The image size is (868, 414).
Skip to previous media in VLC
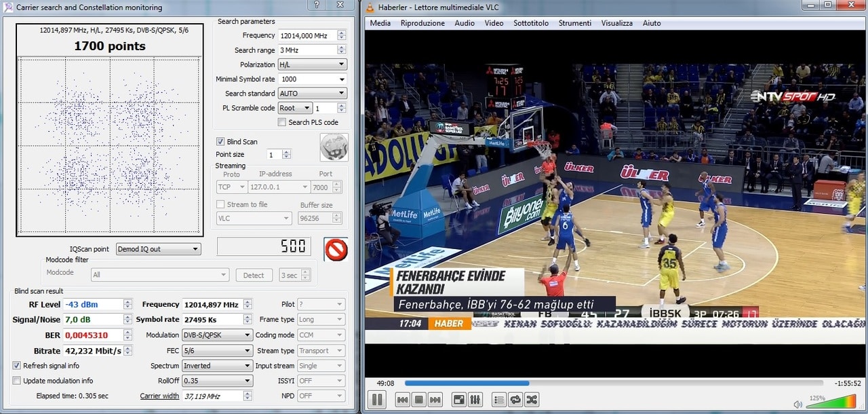pos(402,400)
